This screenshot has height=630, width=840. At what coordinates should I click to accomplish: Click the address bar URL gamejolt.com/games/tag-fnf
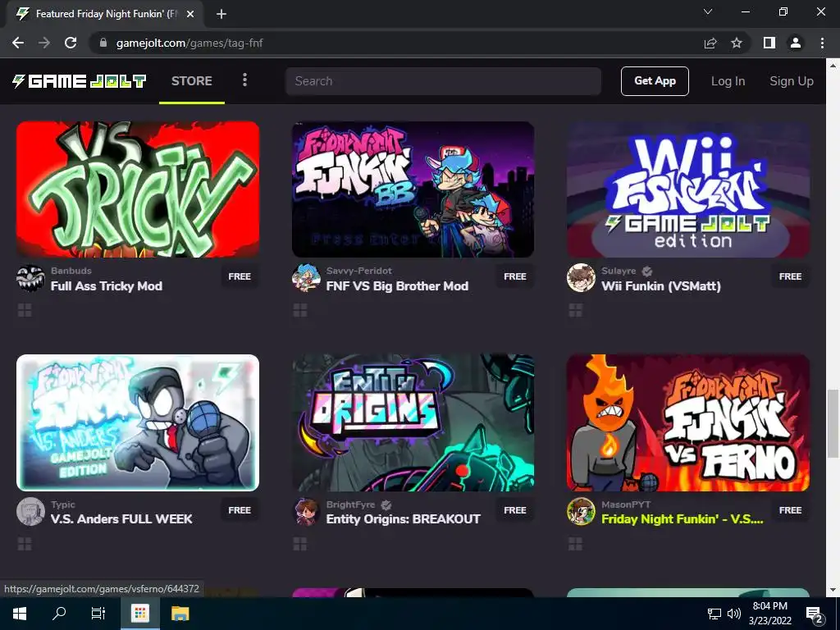[189, 43]
